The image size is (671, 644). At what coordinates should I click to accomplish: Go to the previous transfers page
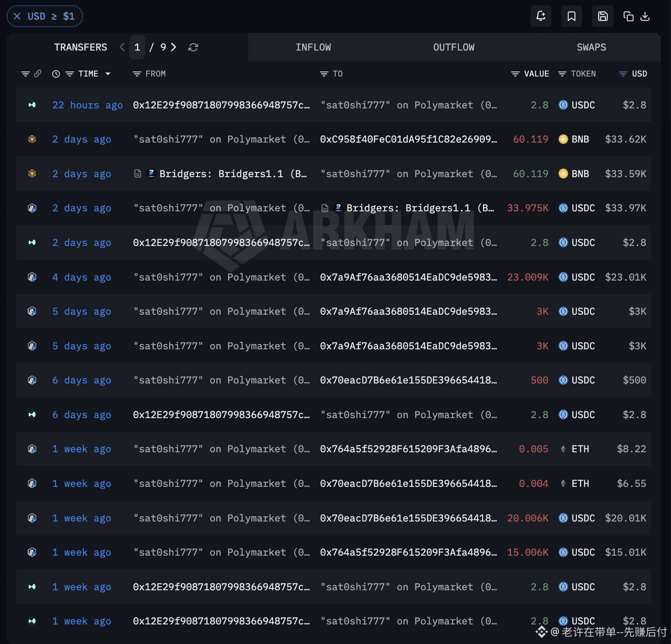point(122,47)
